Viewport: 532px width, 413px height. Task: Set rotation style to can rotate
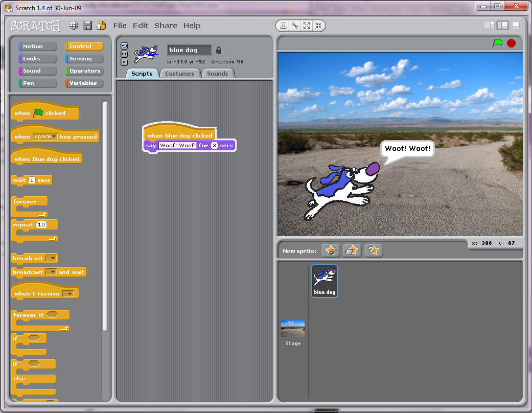coord(124,46)
